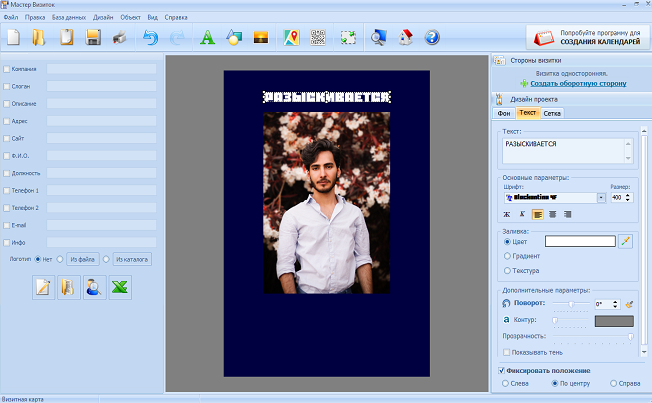Select the Градиент fill radio

point(507,256)
